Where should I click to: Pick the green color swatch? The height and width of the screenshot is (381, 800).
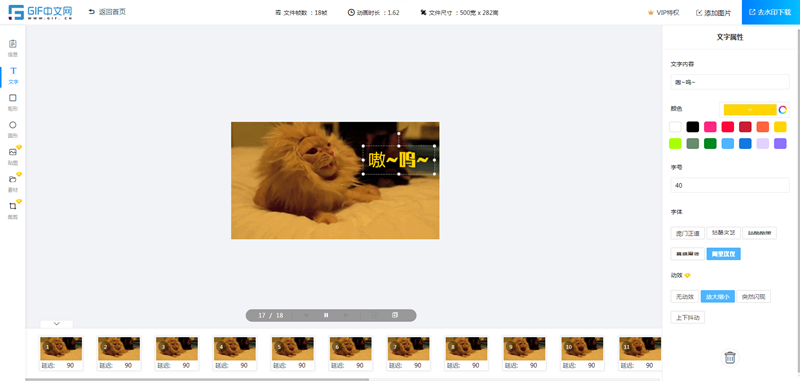pos(710,144)
